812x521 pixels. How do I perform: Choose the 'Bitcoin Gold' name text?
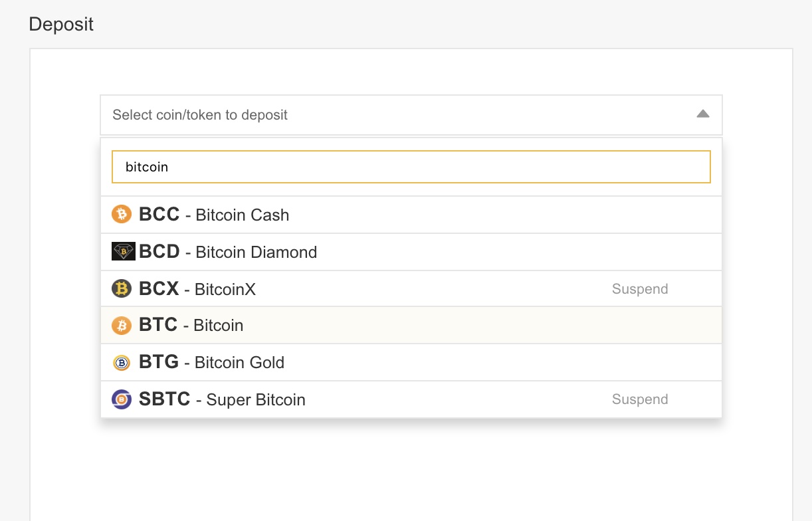[x=239, y=363]
